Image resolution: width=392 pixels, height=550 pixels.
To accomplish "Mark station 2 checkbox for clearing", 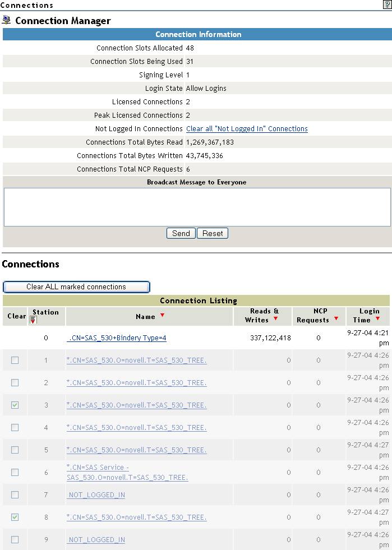I will tap(15, 383).
